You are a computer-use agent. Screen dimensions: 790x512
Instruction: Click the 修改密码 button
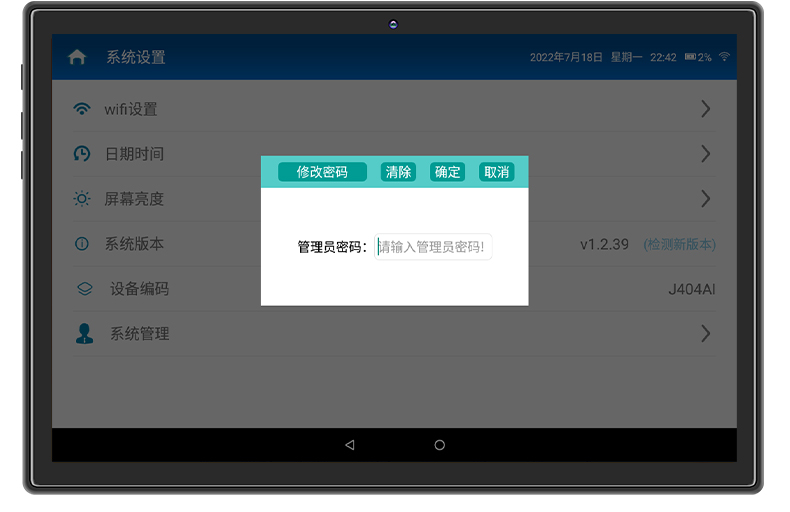(322, 172)
